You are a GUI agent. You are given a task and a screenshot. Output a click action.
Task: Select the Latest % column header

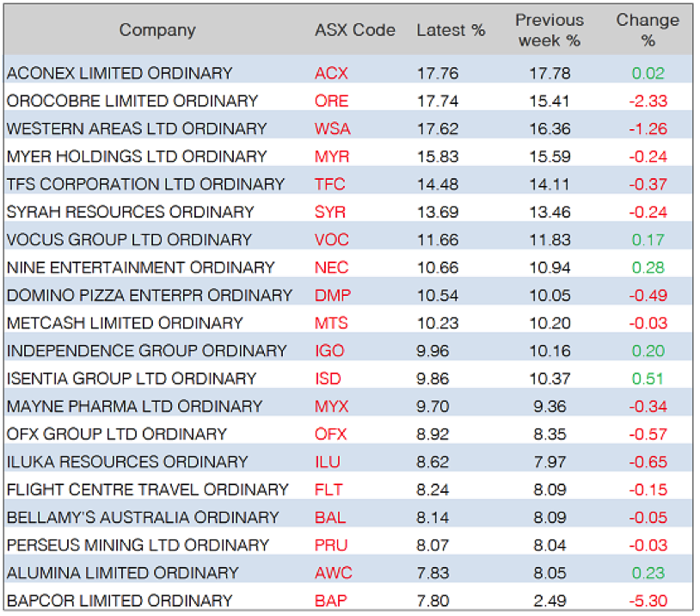(x=451, y=30)
